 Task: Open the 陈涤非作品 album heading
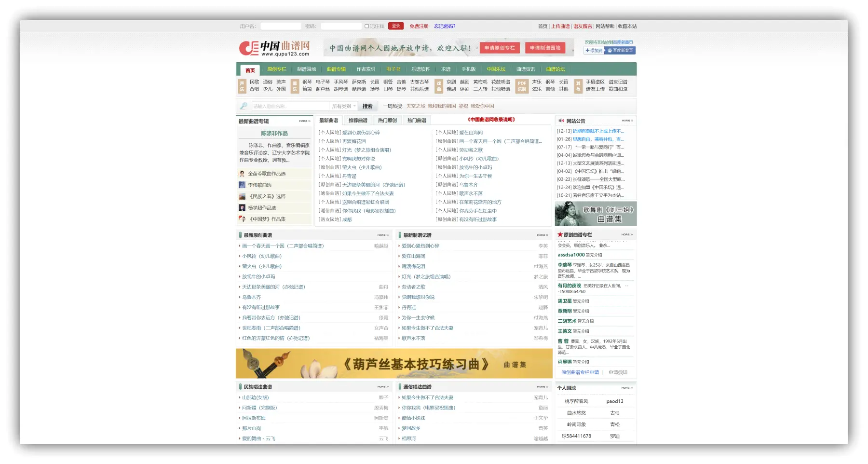[x=274, y=134]
